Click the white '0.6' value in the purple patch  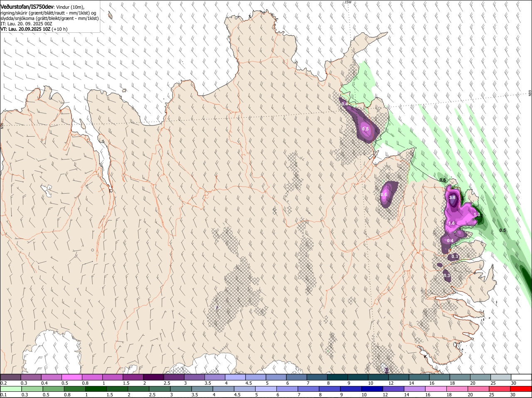[384, 195]
